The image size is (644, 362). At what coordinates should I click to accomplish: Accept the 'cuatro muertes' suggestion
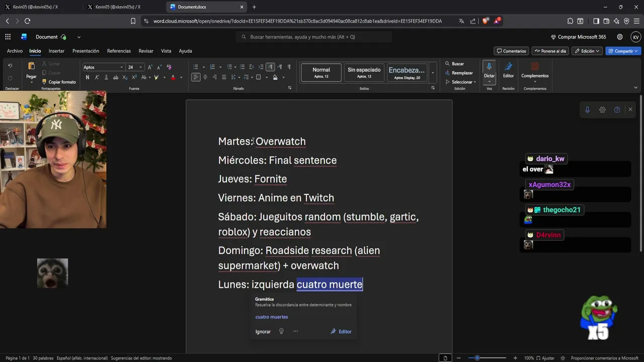click(x=272, y=317)
